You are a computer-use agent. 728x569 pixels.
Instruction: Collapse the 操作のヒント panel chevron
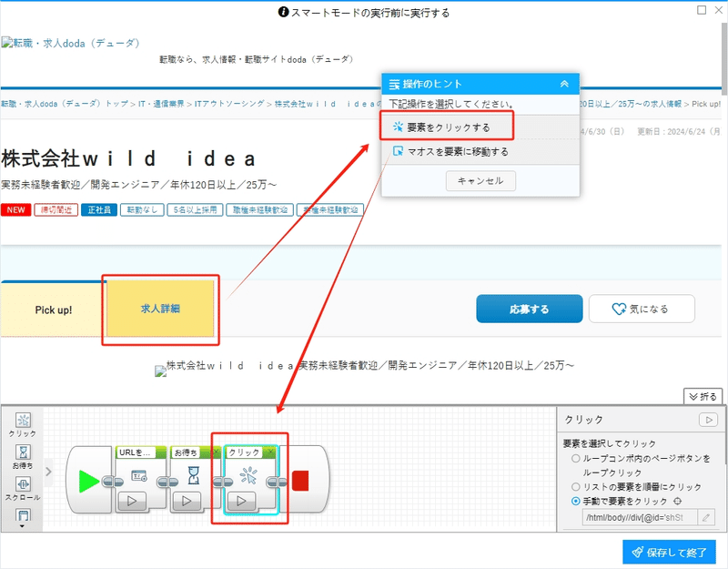click(564, 84)
